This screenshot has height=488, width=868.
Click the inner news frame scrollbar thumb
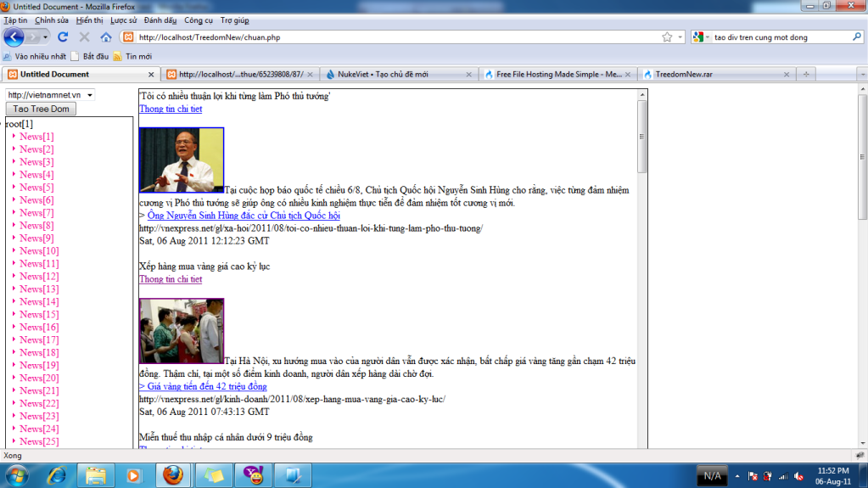[642, 137]
